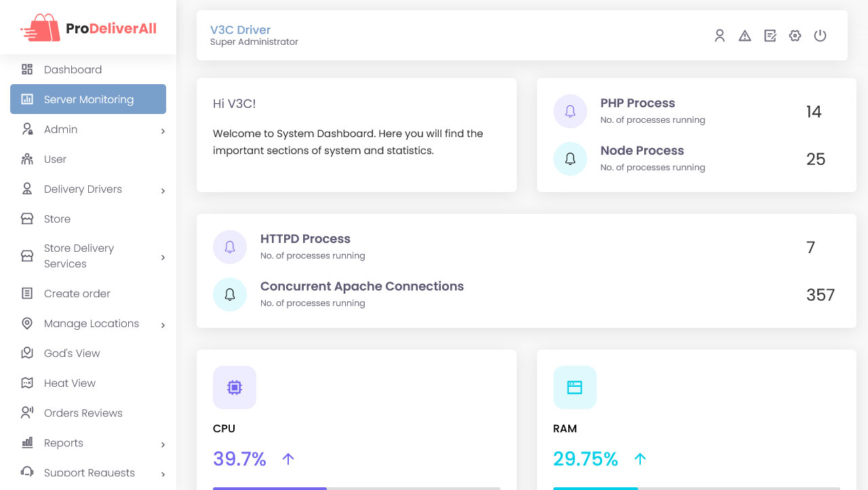Click the HTTPD Process bell icon
Image resolution: width=868 pixels, height=490 pixels.
click(230, 247)
